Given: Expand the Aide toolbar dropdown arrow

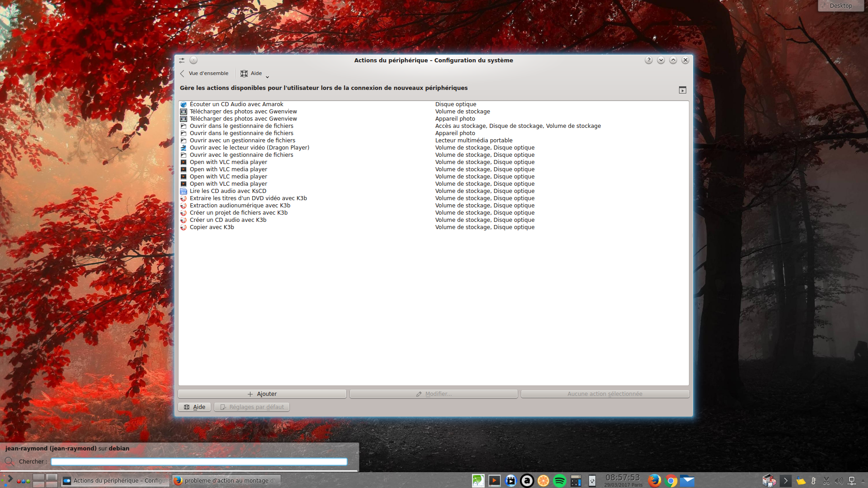Looking at the screenshot, I should 267,77.
